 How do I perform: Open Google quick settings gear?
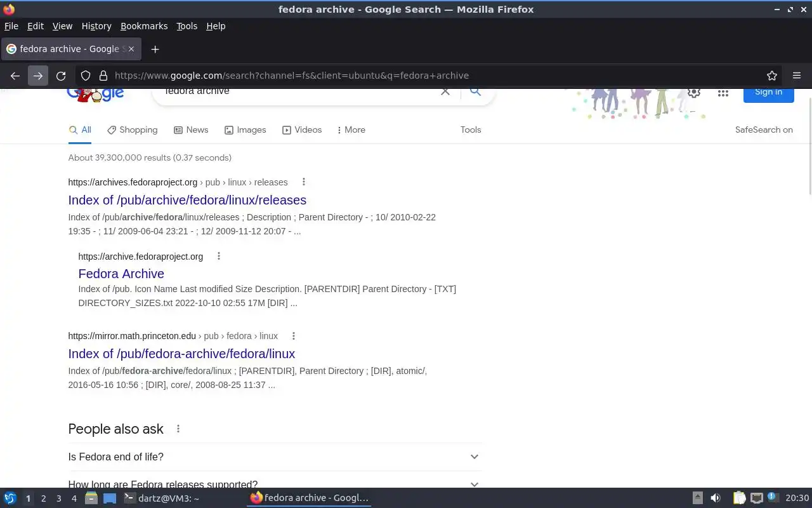694,93
